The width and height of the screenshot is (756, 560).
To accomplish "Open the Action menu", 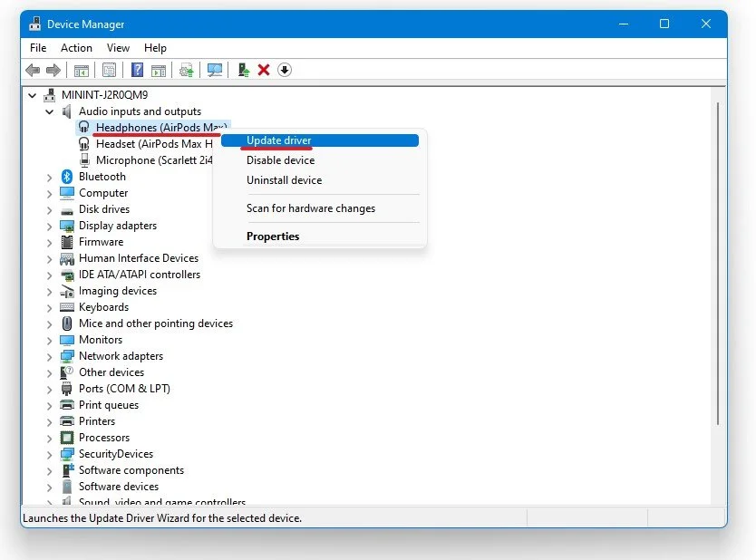I will pyautogui.click(x=76, y=48).
